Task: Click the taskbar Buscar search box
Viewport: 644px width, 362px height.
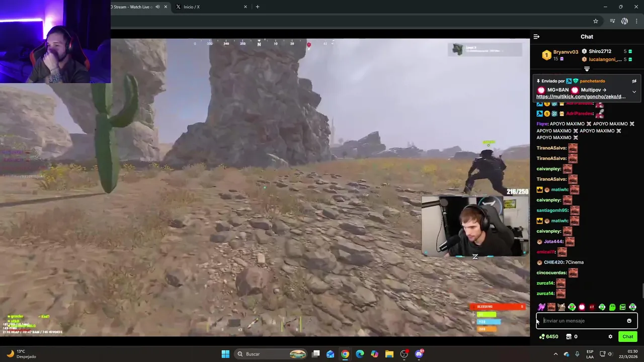Action: coord(272,354)
